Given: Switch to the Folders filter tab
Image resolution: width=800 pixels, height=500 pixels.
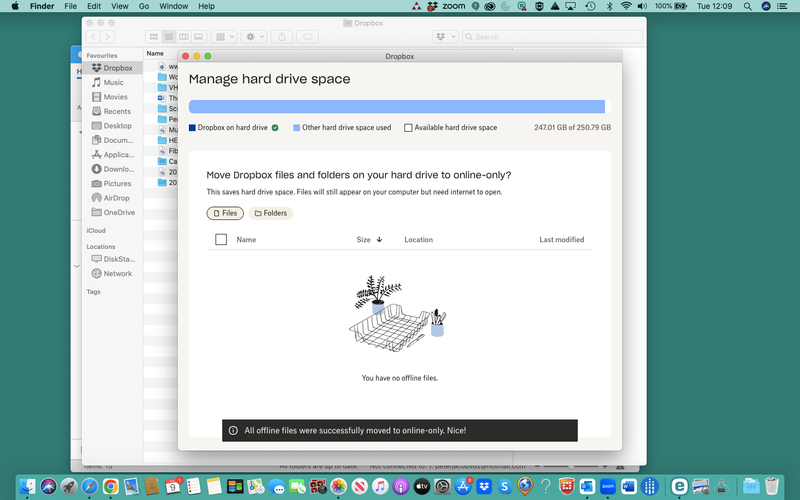Looking at the screenshot, I should [x=270, y=213].
